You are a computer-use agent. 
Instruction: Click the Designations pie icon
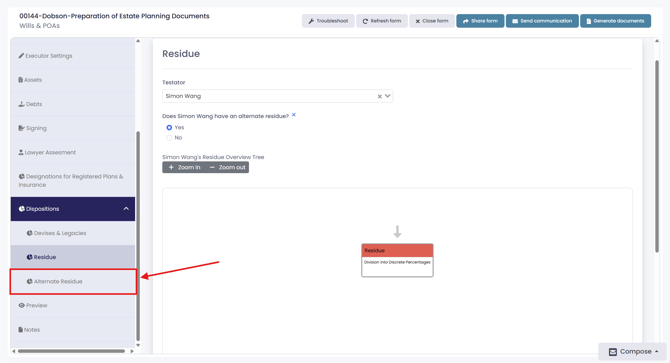(21, 176)
